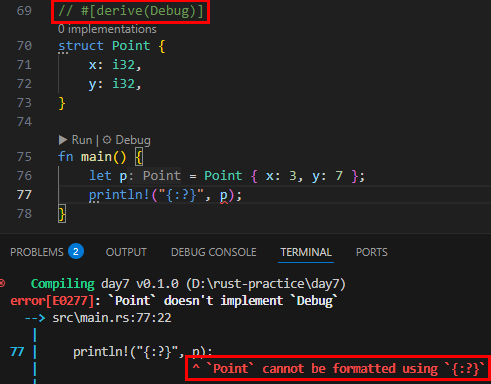Click line number 70 in the gutter

coord(24,45)
